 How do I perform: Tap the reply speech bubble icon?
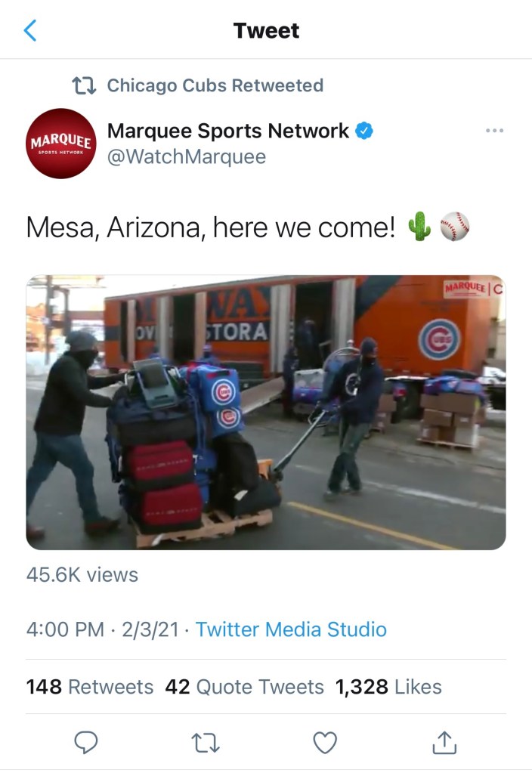tap(86, 743)
